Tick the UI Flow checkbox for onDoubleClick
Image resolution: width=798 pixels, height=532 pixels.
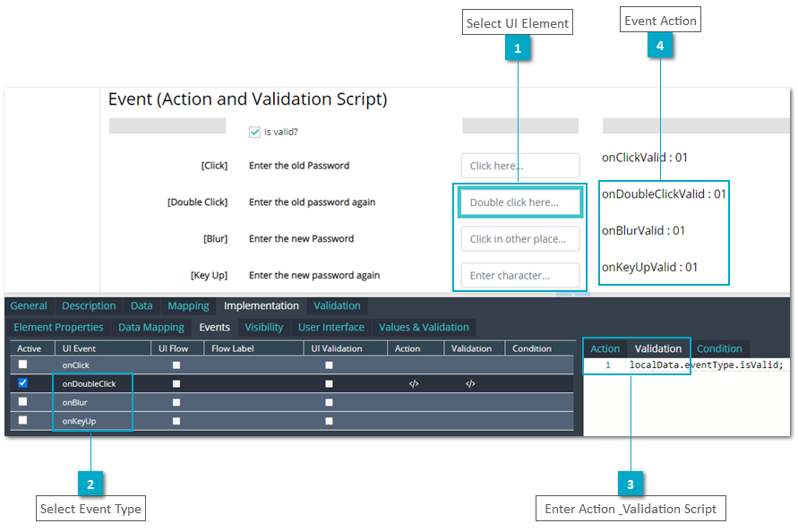pyautogui.click(x=176, y=383)
